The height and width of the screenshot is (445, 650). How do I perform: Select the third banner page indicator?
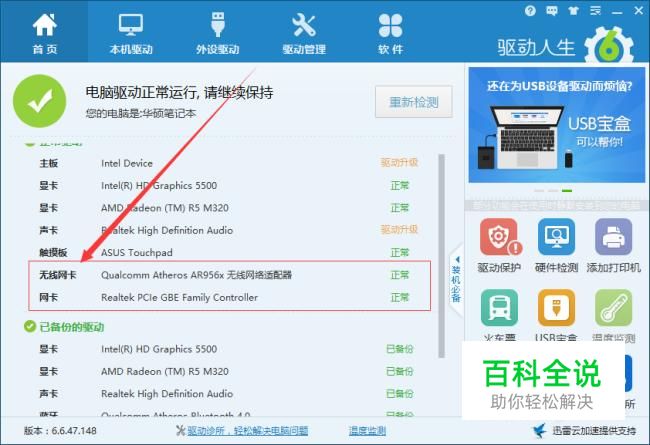[x=567, y=190]
